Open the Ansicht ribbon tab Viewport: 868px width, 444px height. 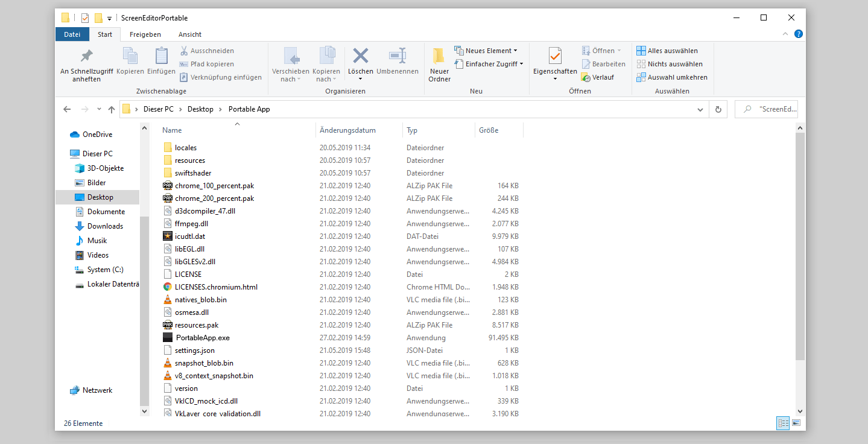[x=190, y=34]
